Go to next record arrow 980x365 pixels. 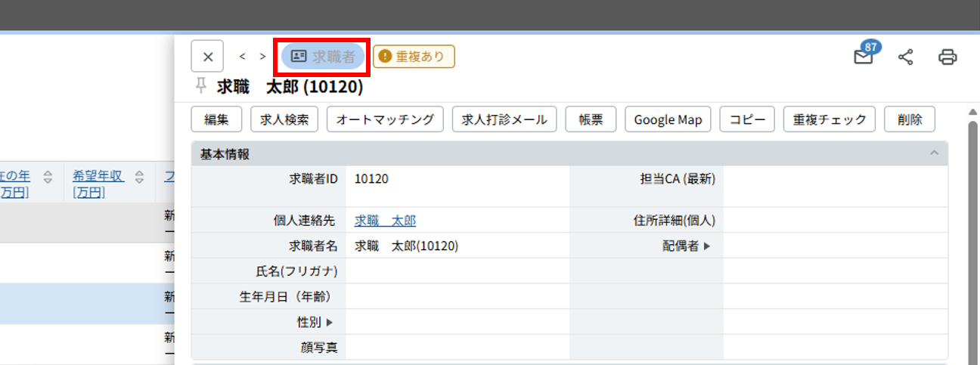(262, 57)
